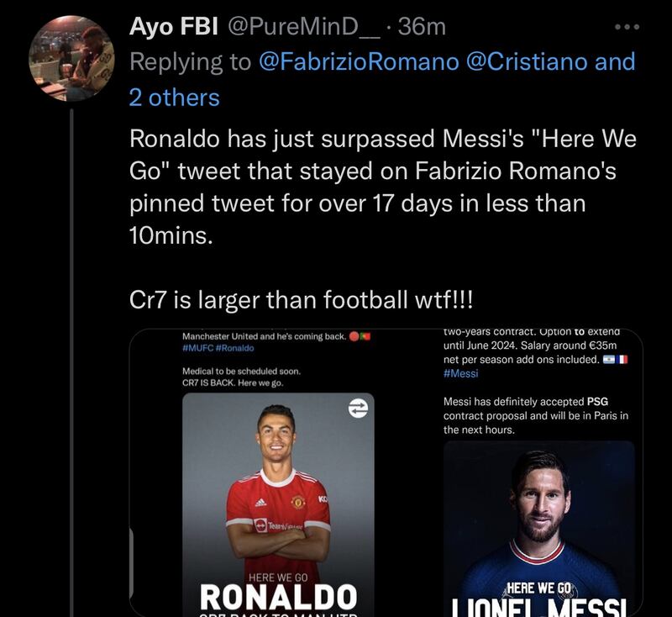Click the Argentina flag emoji in Messi tweet
This screenshot has height=617, width=672.
click(x=609, y=360)
